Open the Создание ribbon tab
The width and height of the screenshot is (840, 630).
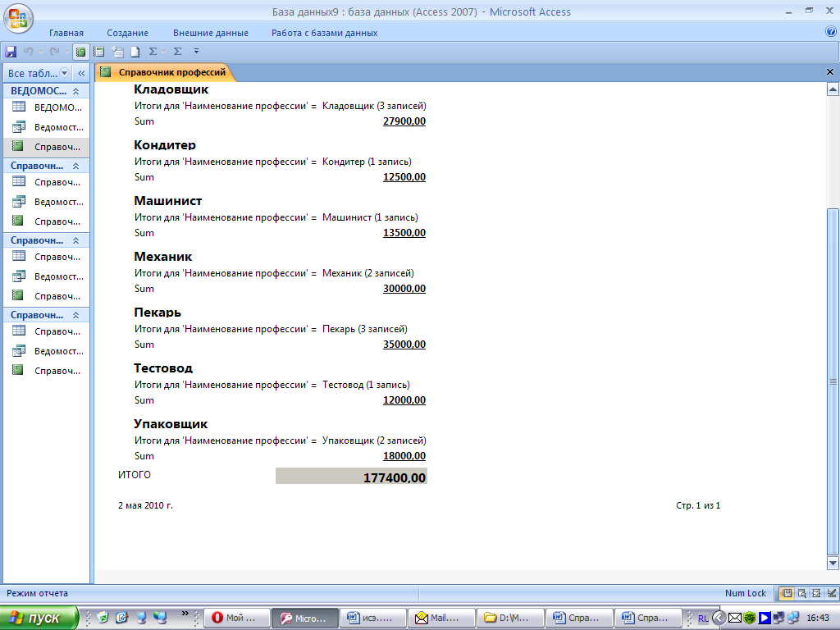127,33
